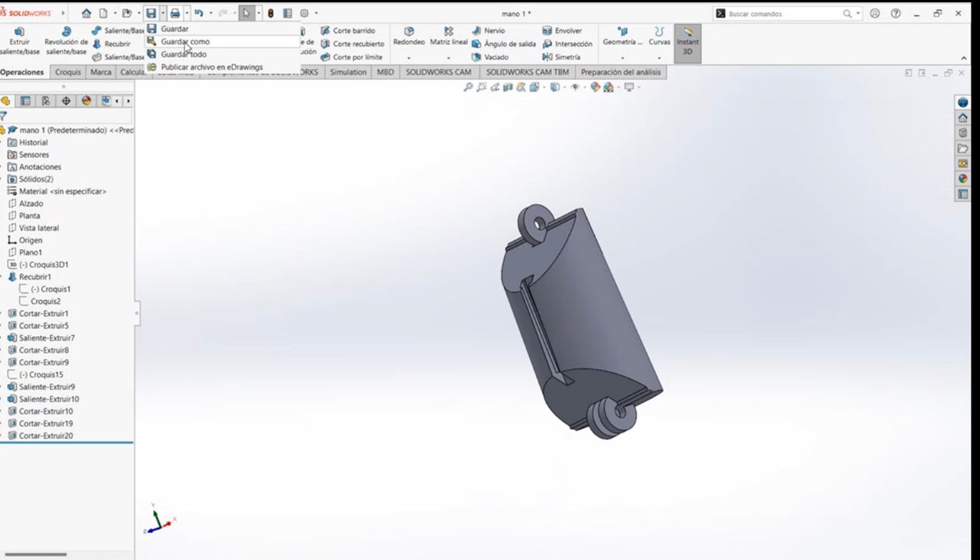
Task: Click the Undo icon
Action: click(199, 14)
